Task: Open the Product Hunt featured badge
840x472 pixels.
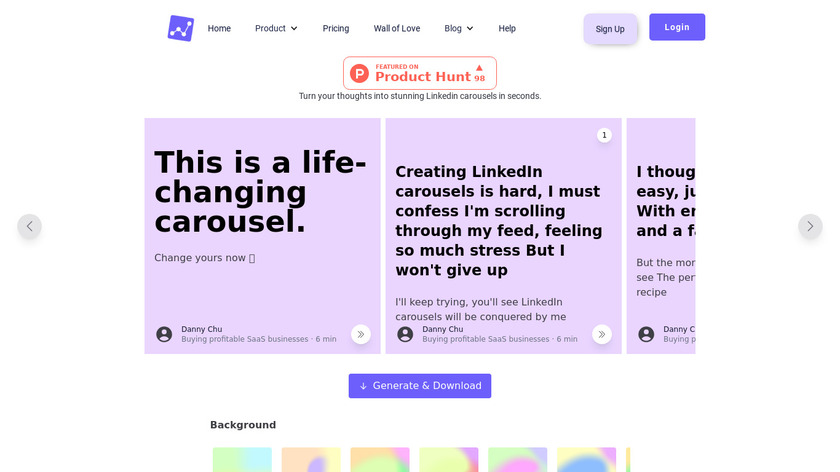Action: 420,73
